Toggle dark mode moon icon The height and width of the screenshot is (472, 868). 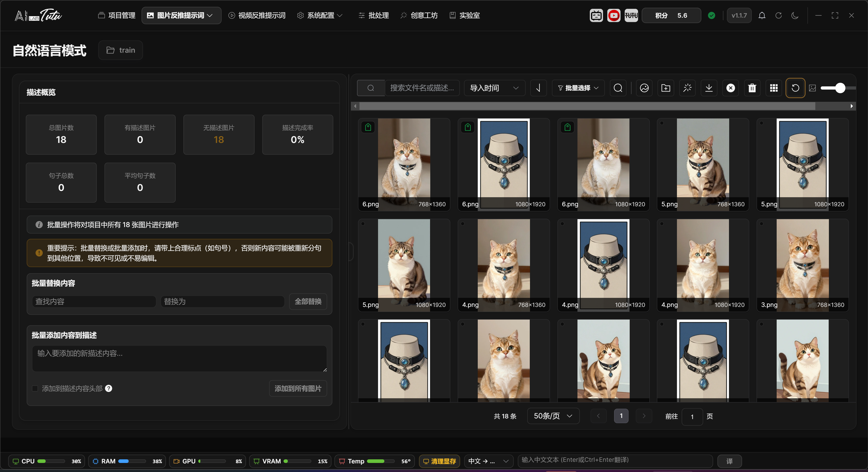pyautogui.click(x=795, y=16)
